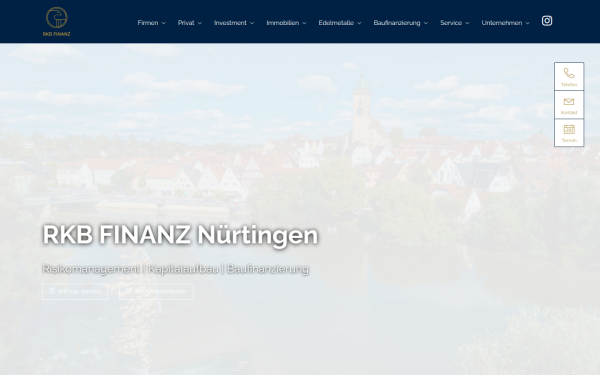
Task: Open the Privat menu
Action: coord(186,23)
